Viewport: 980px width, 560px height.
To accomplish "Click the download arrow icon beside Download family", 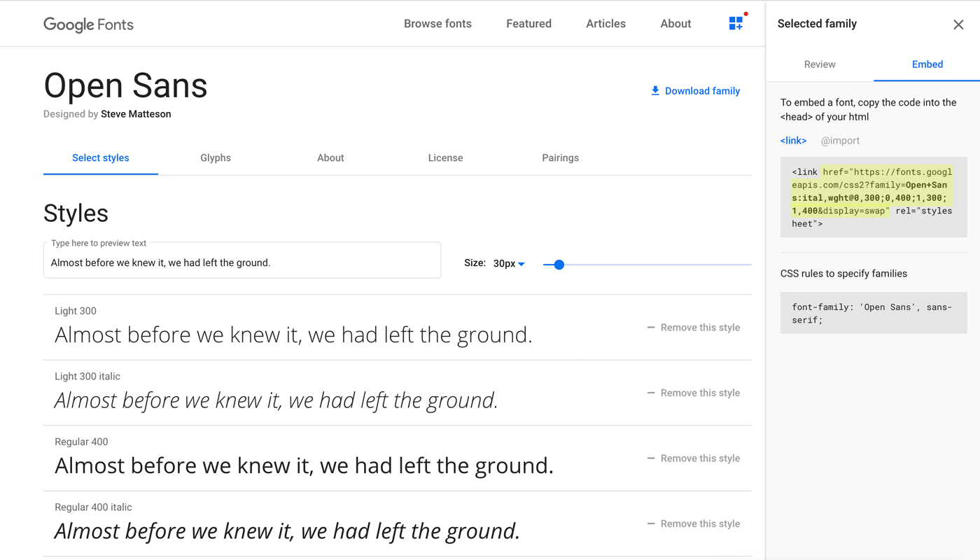I will click(655, 91).
